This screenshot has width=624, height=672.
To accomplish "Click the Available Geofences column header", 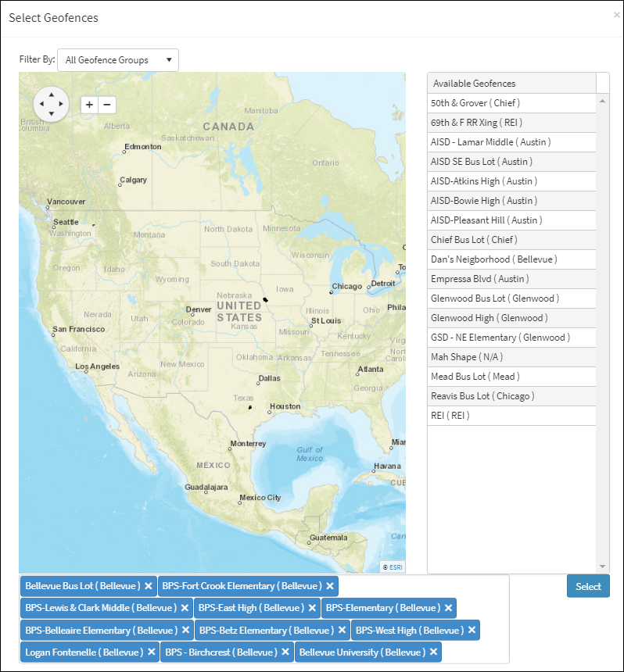I will [511, 83].
